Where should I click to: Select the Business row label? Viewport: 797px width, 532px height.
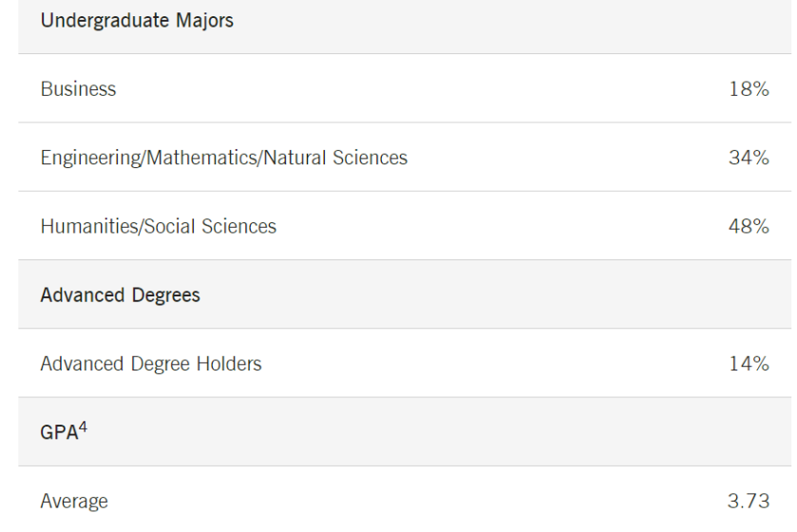(x=78, y=89)
